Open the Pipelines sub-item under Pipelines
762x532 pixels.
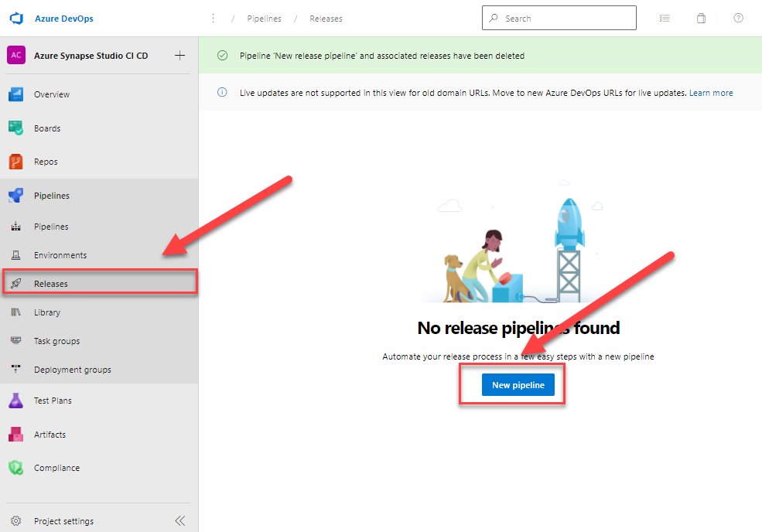[51, 227]
